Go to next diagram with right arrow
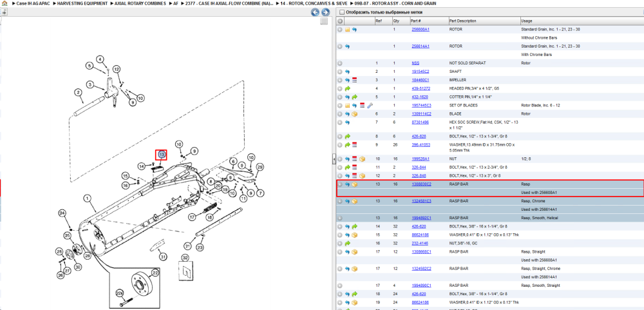The width and height of the screenshot is (644, 310). coord(325,12)
